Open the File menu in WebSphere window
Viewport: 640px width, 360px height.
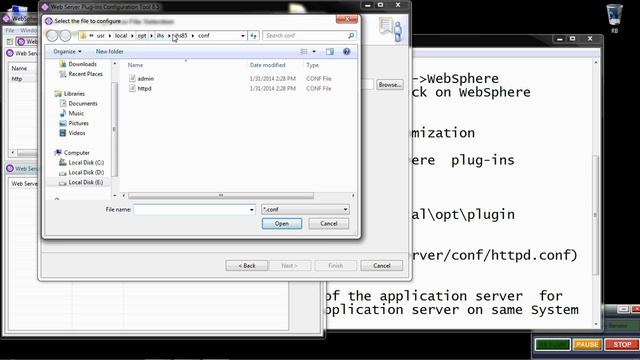(10, 30)
